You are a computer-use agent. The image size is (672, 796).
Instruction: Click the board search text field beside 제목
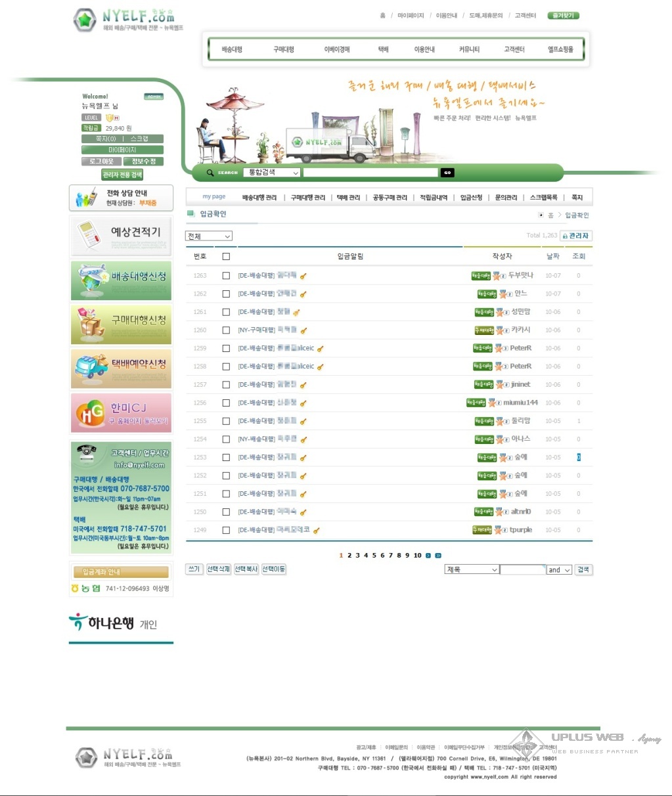click(x=522, y=569)
